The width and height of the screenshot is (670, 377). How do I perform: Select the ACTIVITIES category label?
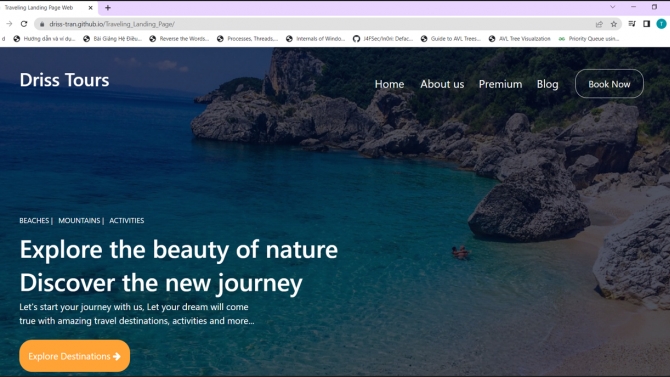pyautogui.click(x=126, y=221)
